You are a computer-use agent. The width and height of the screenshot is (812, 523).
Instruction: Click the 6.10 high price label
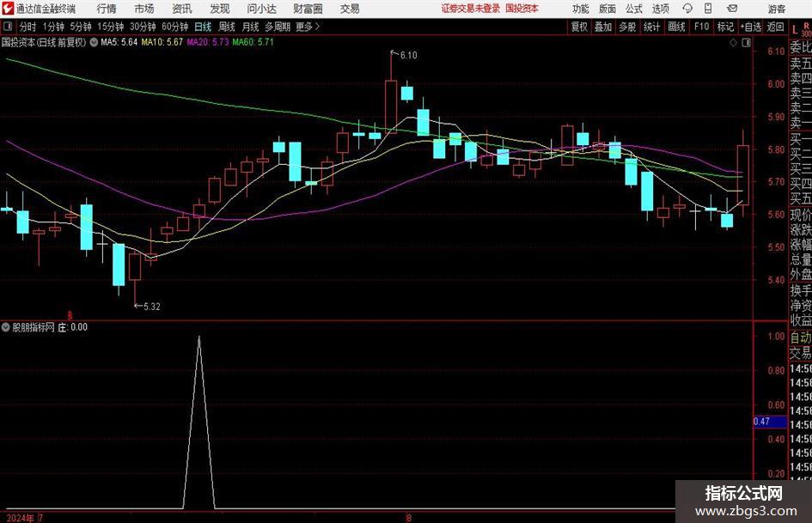point(409,56)
